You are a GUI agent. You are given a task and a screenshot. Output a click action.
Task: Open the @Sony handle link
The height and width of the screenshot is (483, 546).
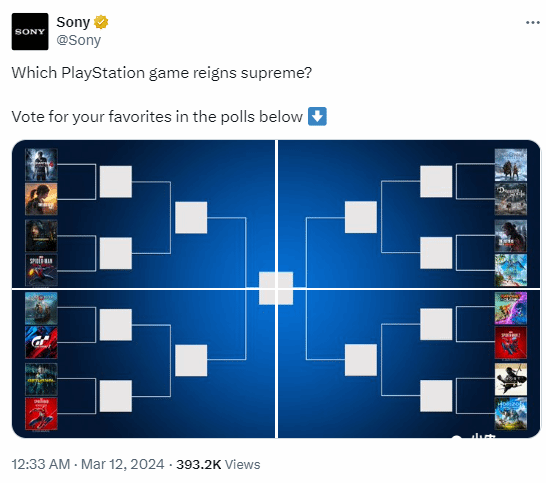click(x=79, y=40)
